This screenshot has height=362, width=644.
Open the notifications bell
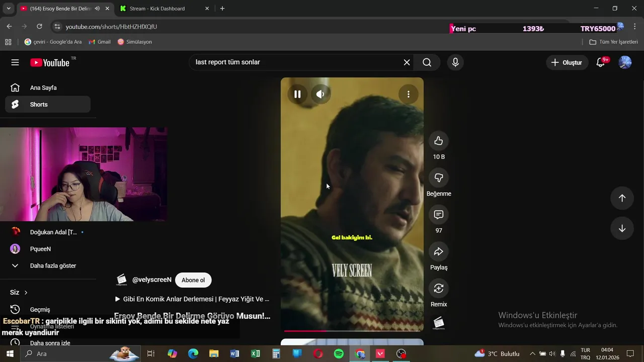pos(600,62)
